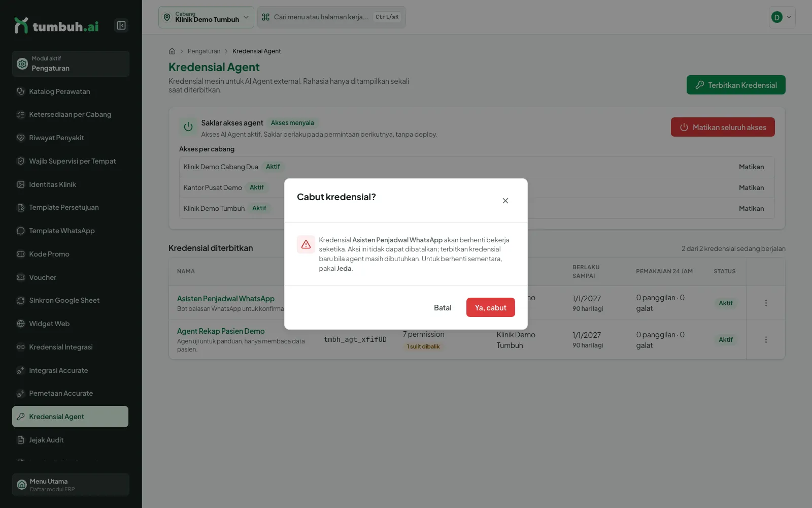
Task: Collapse the sidebar with the panel icon
Action: (121, 25)
